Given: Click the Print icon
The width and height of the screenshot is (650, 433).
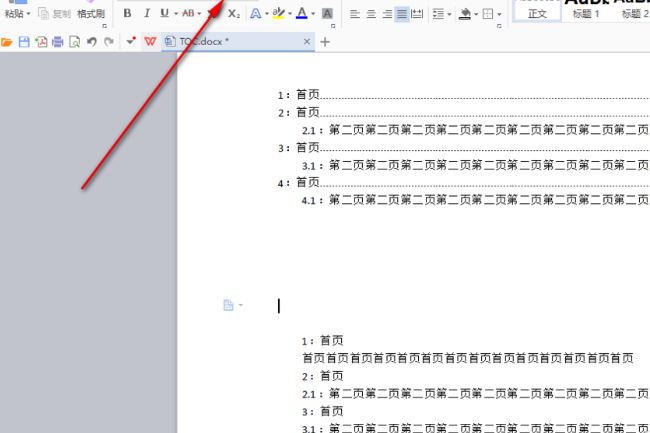Looking at the screenshot, I should pyautogui.click(x=58, y=42).
